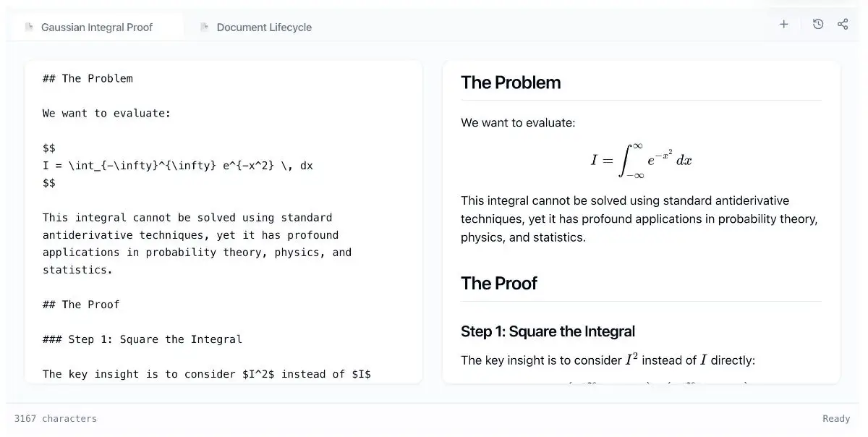Click the file icon on Gaussian Integral Proof tab
Screen dimensions: 868x437
point(29,27)
